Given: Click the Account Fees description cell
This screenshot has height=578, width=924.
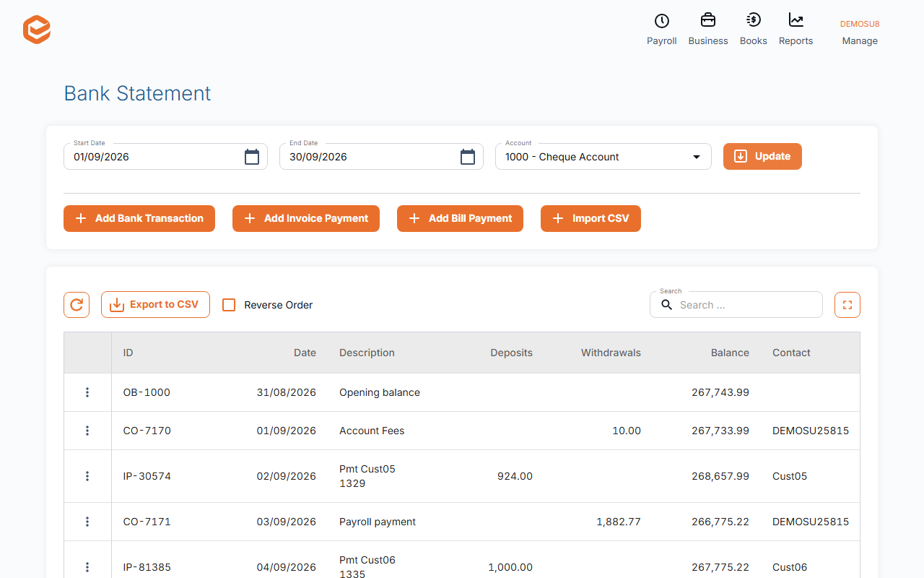Looking at the screenshot, I should point(372,431).
